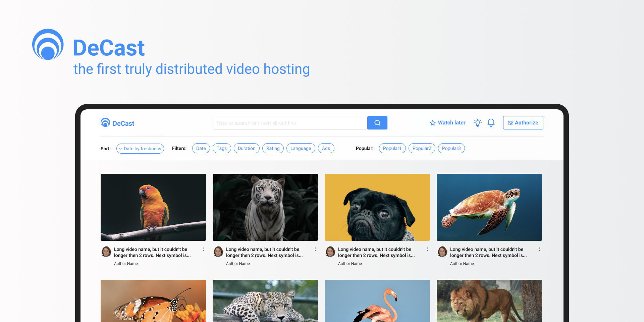
Task: Open the sea turtle video thumbnail
Action: click(x=489, y=207)
